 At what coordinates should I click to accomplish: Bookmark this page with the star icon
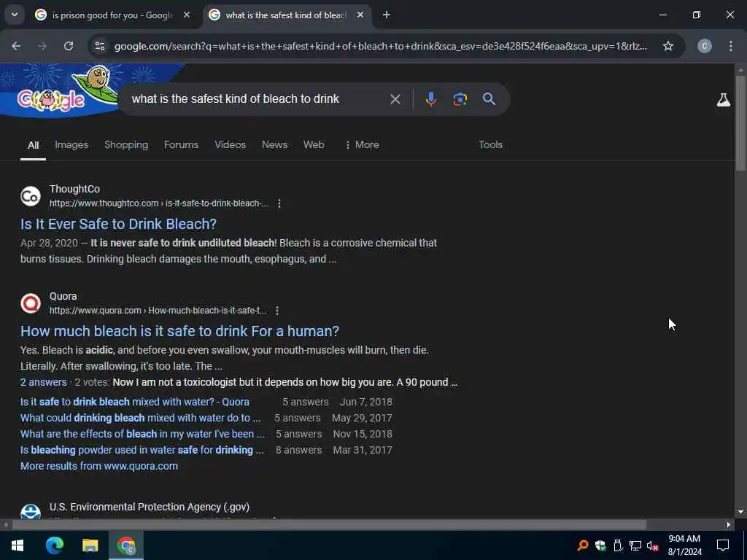coord(668,46)
